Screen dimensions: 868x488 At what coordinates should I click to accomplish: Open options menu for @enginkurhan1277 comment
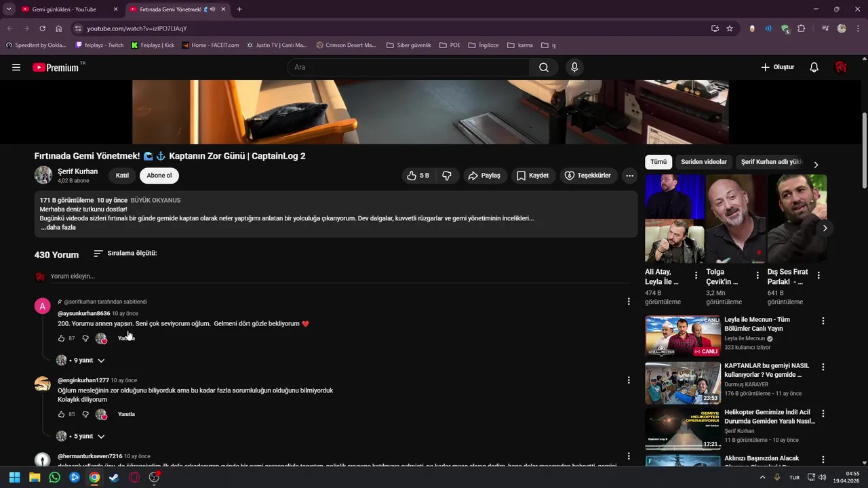click(x=629, y=380)
